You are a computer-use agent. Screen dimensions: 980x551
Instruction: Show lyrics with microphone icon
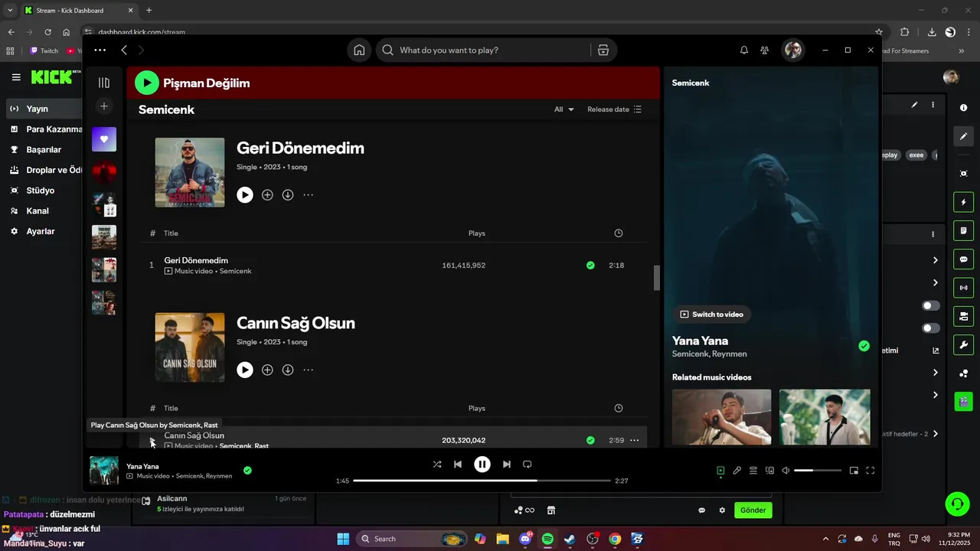(737, 471)
